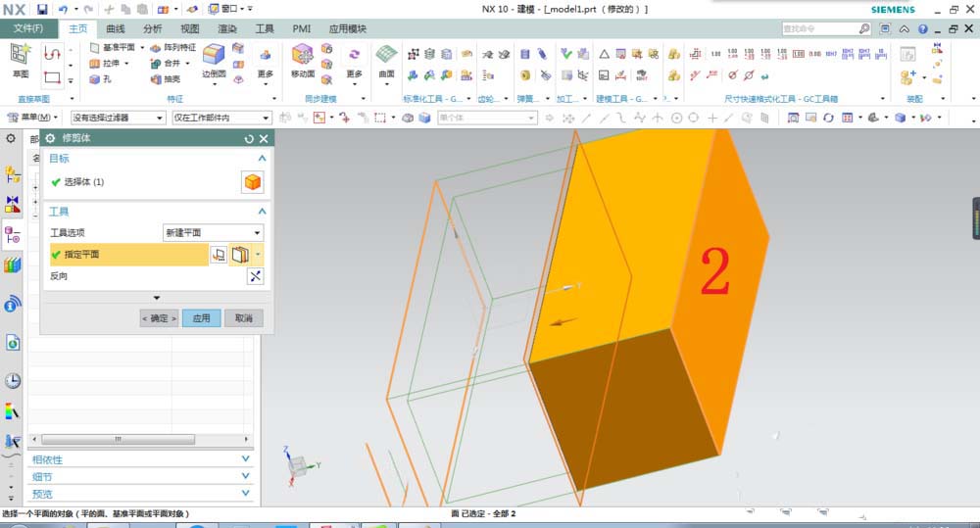Switch to the 分析 tab
980x528 pixels.
[x=153, y=28]
